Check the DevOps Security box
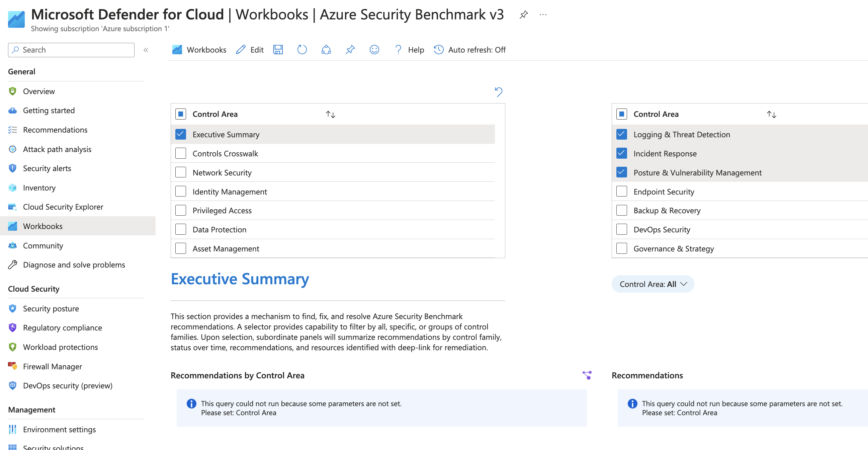The height and width of the screenshot is (450, 868). click(621, 229)
